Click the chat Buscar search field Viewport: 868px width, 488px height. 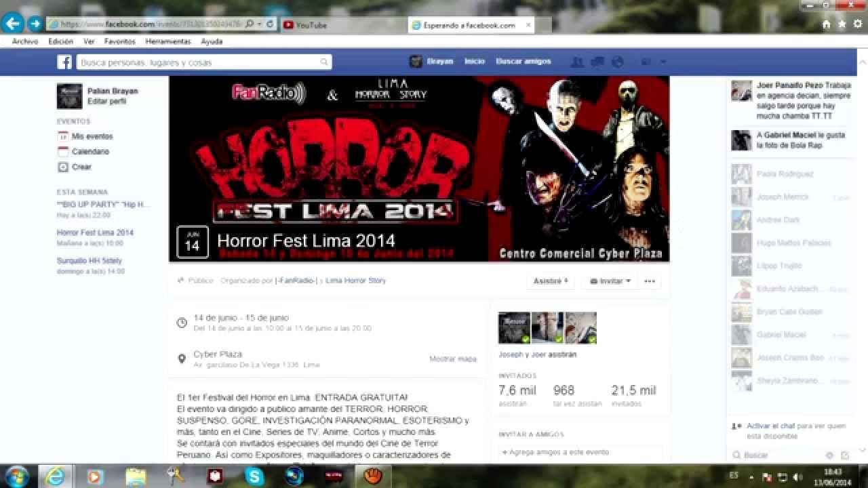(x=776, y=455)
